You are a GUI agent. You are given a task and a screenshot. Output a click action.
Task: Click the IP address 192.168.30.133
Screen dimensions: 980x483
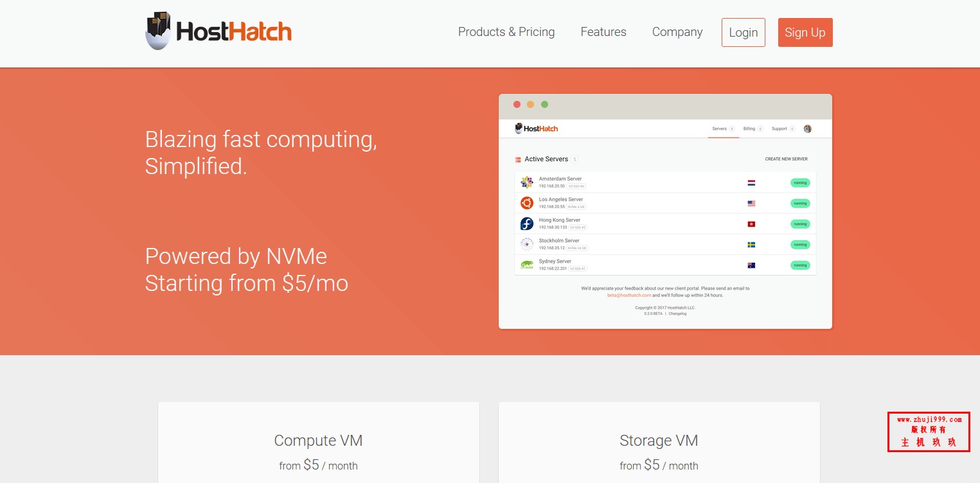553,227
